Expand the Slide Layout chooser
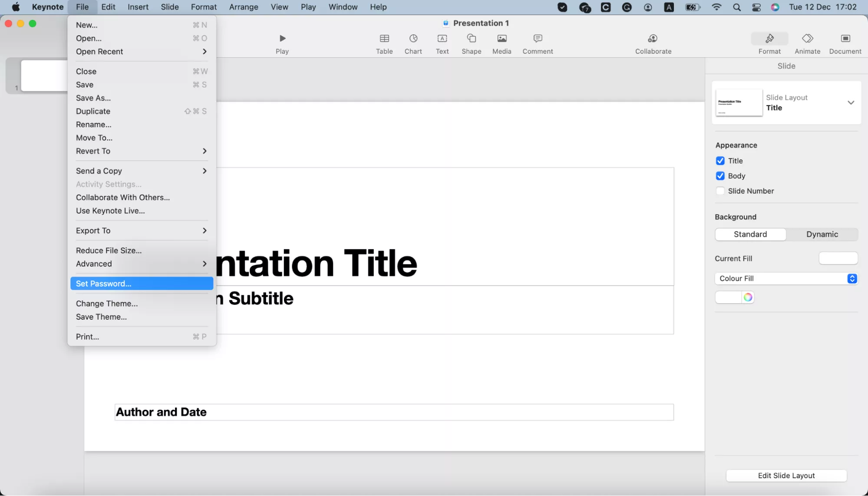This screenshot has width=868, height=496. tap(850, 103)
